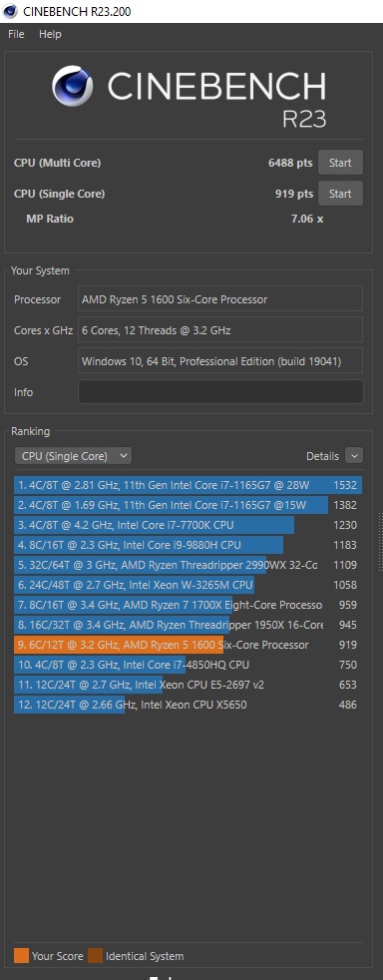The image size is (383, 980).
Task: Expand the Details dropdown arrow
Action: coord(354,456)
